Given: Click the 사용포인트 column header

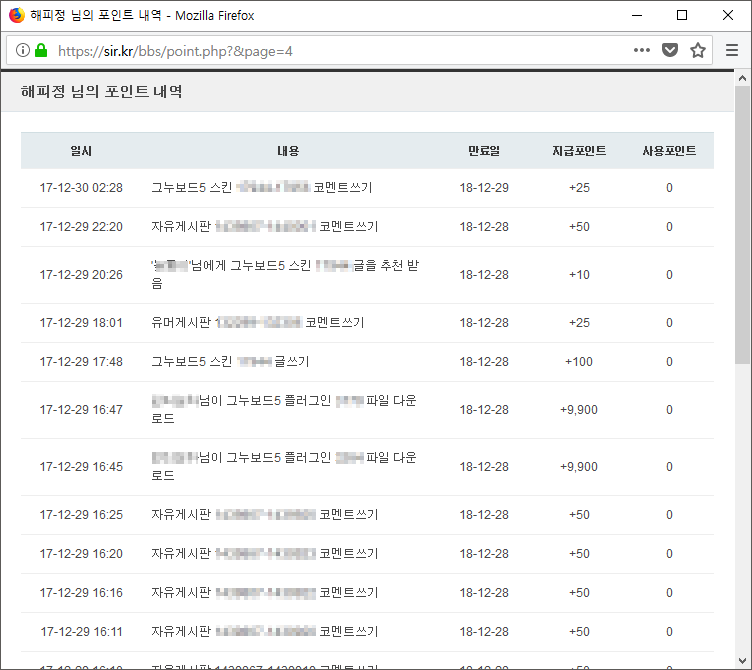Looking at the screenshot, I should pos(669,151).
